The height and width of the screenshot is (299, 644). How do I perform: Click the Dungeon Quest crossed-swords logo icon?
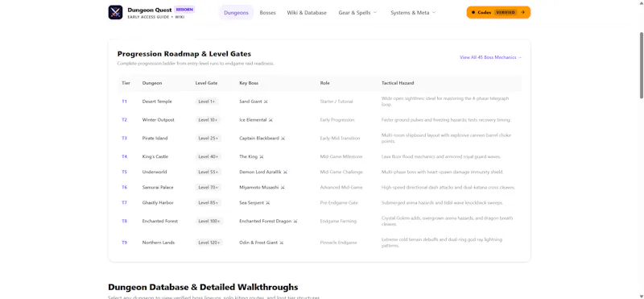[115, 12]
